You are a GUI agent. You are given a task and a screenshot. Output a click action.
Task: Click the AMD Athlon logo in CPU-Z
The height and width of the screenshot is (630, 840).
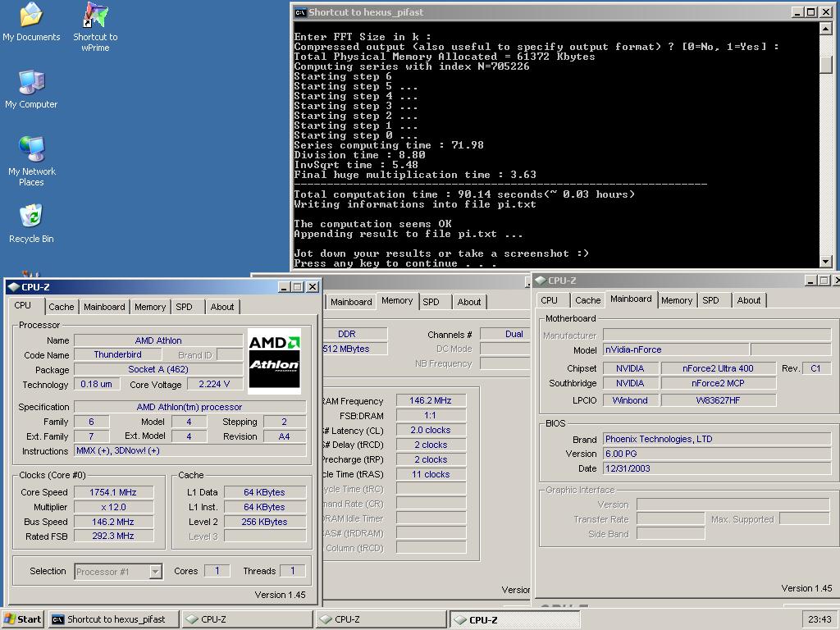tap(274, 361)
